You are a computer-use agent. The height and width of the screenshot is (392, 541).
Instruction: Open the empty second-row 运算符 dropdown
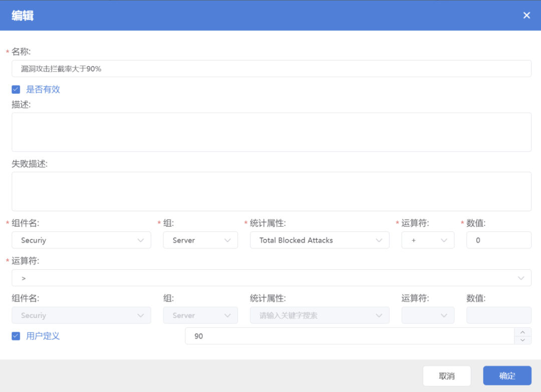[x=428, y=315]
